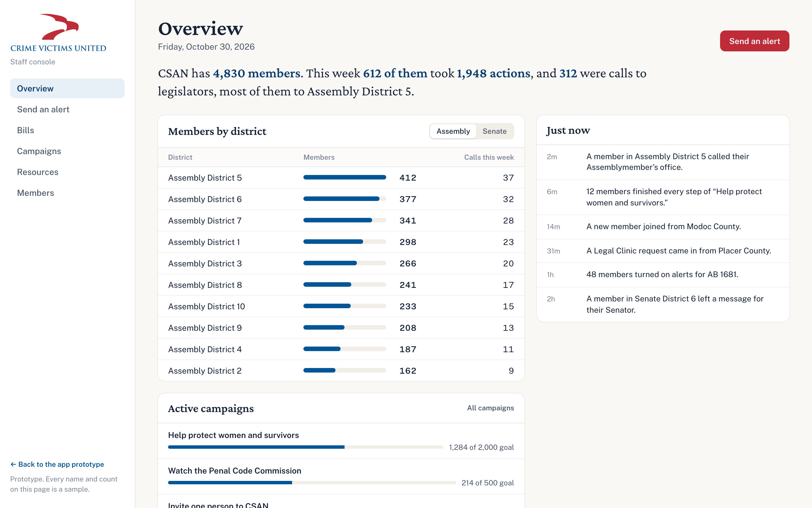
Task: Click the red Send an alert button
Action: (x=754, y=41)
